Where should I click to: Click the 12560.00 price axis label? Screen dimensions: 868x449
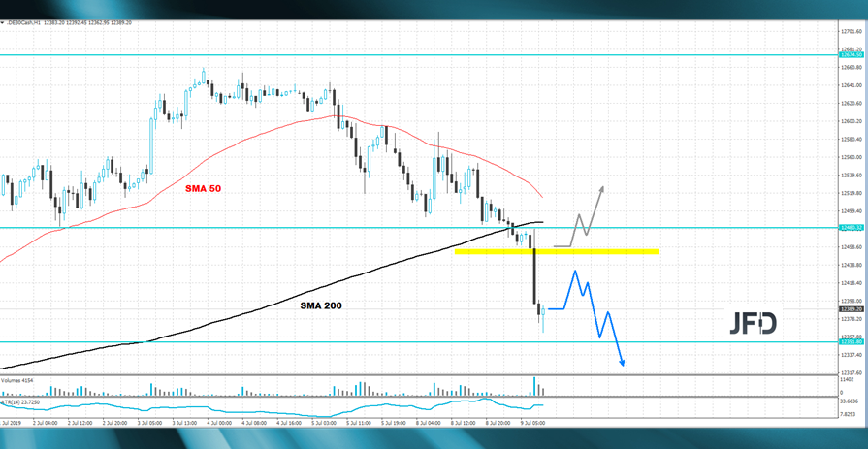coord(852,157)
